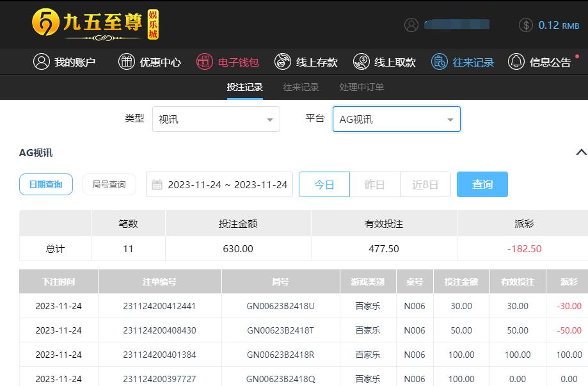The width and height of the screenshot is (588, 386).
Task: Click the profile avatar icon in header
Action: 411,25
